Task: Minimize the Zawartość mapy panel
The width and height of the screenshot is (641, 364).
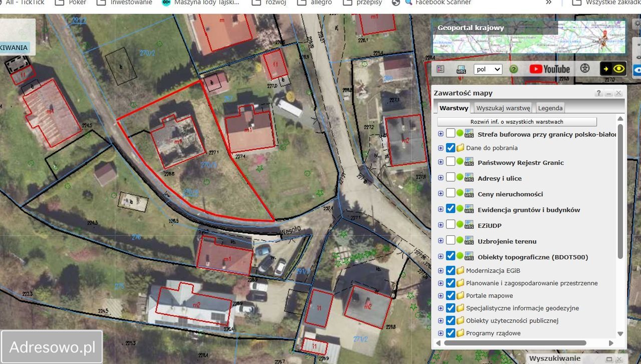Action: pyautogui.click(x=608, y=93)
